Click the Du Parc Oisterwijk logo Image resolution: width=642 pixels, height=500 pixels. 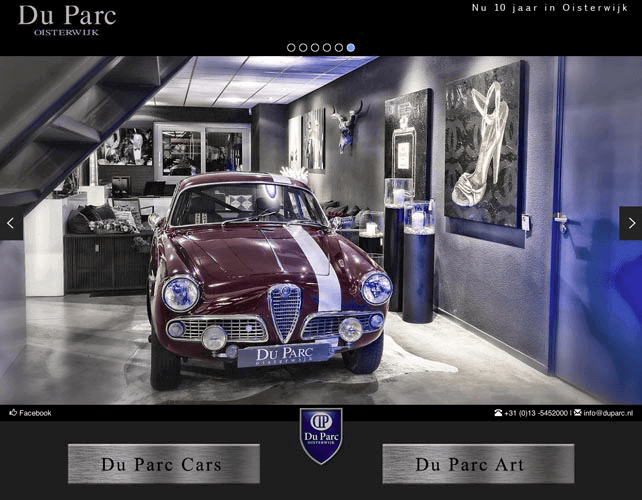pos(67,20)
